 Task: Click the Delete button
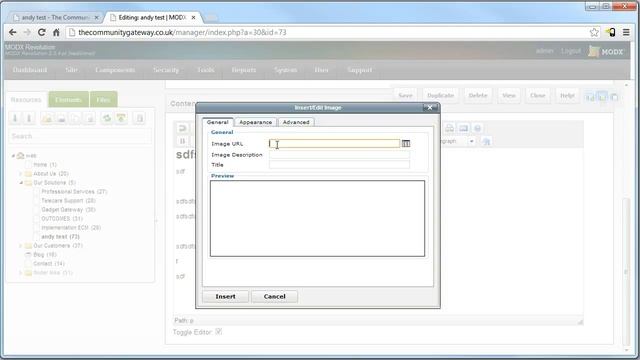click(x=478, y=95)
